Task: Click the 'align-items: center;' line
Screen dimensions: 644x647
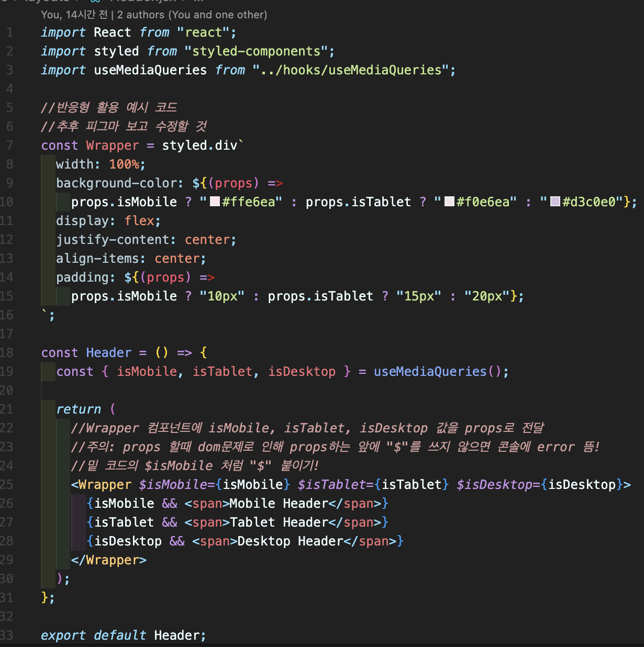Action: click(x=131, y=259)
